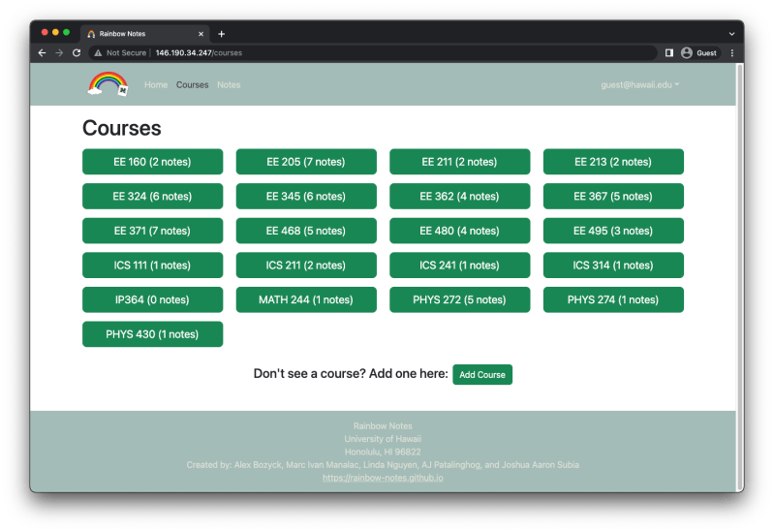View ICS 211 (2 notes) course
Image resolution: width=774 pixels, height=532 pixels.
click(306, 266)
